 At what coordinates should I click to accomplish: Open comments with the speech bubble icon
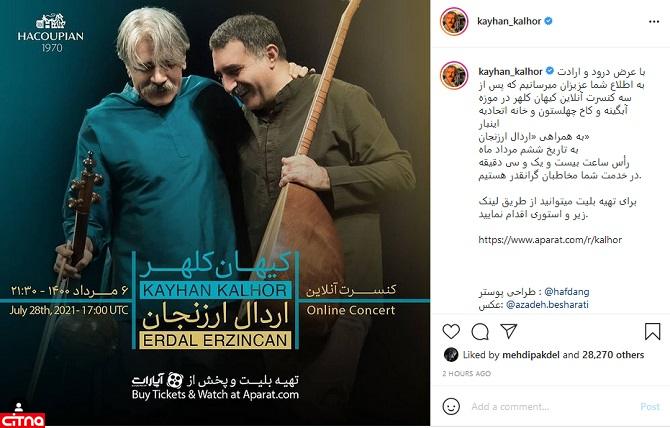click(480, 331)
